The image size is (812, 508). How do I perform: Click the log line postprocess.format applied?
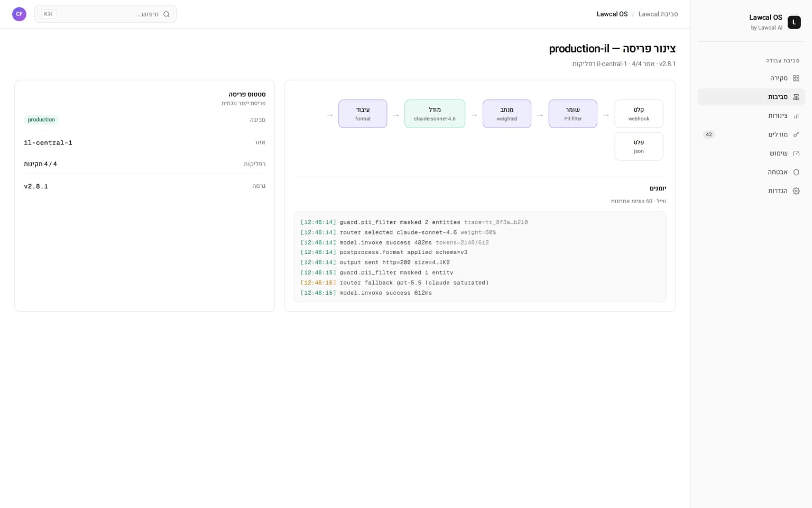coord(384,252)
